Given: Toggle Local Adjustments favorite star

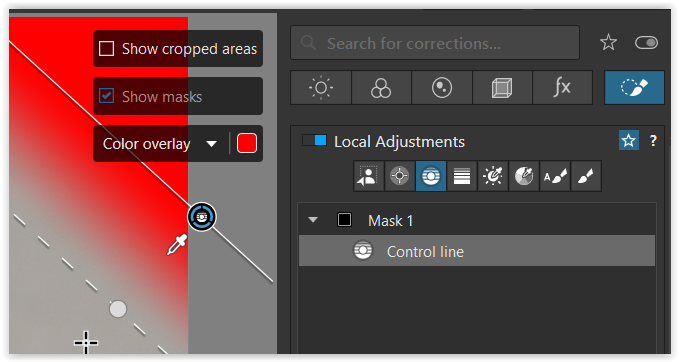Looking at the screenshot, I should tap(629, 140).
